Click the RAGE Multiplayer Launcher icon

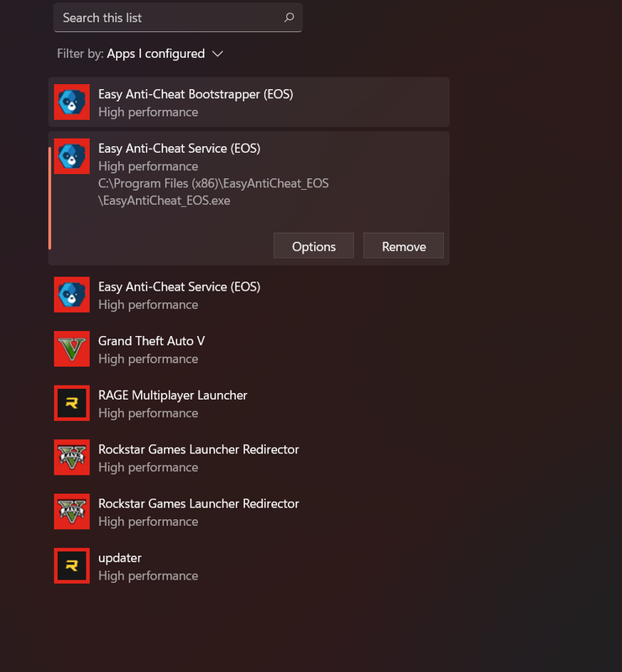coord(71,403)
